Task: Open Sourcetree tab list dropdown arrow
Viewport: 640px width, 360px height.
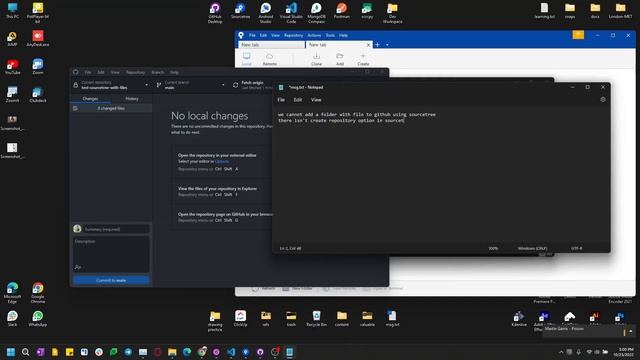Action: click(387, 45)
